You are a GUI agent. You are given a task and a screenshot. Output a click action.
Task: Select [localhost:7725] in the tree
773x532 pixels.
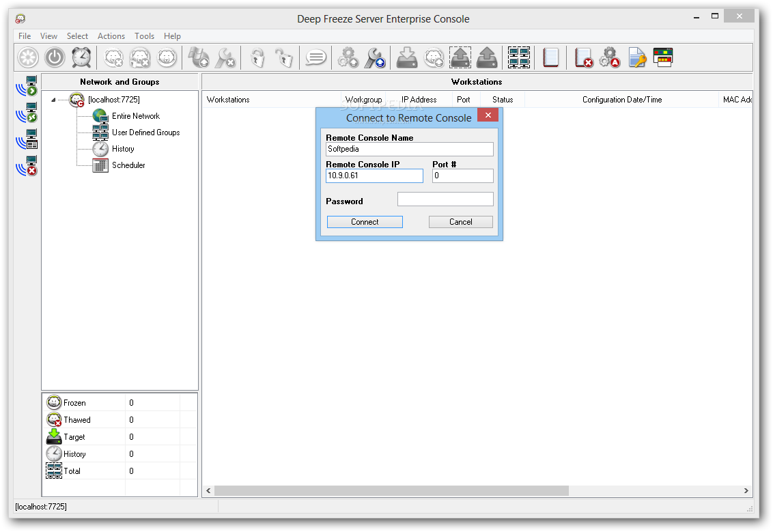[114, 100]
